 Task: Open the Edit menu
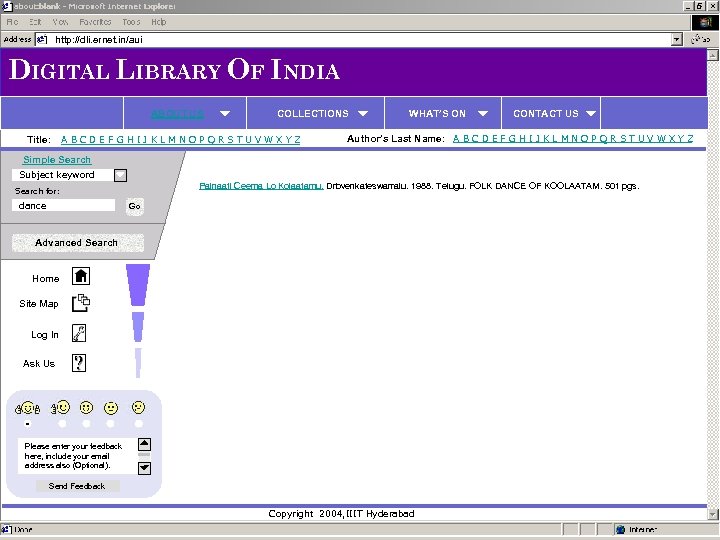[x=35, y=22]
